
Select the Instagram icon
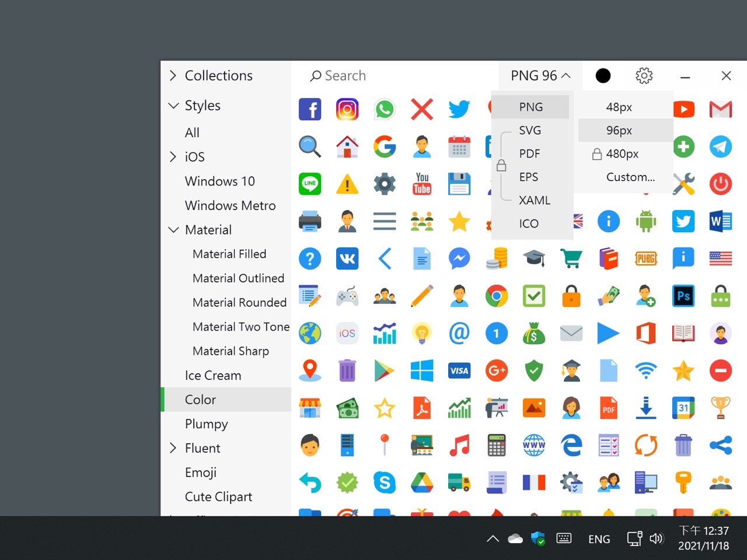coord(347,109)
